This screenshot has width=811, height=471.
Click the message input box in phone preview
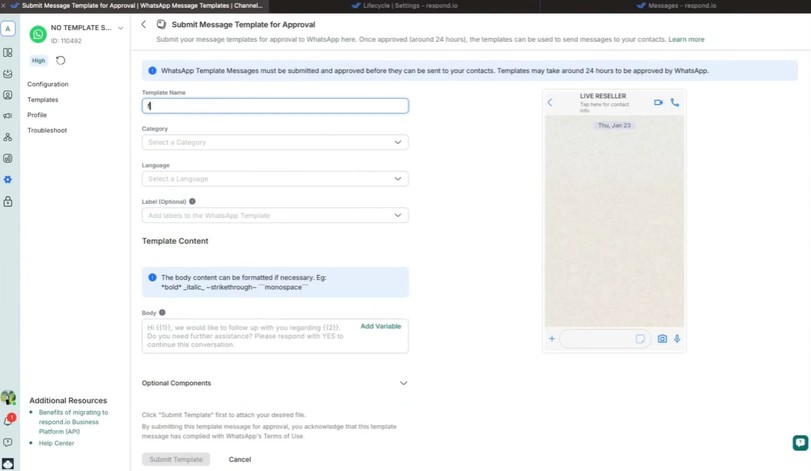pyautogui.click(x=604, y=339)
